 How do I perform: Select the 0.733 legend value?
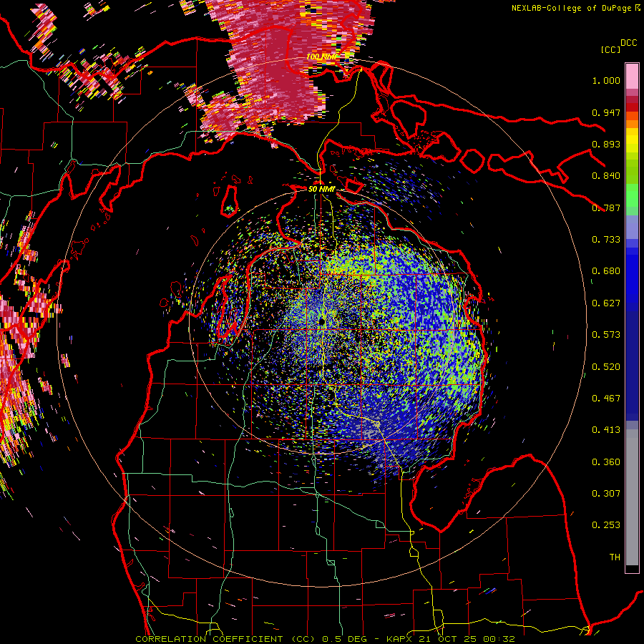606,240
